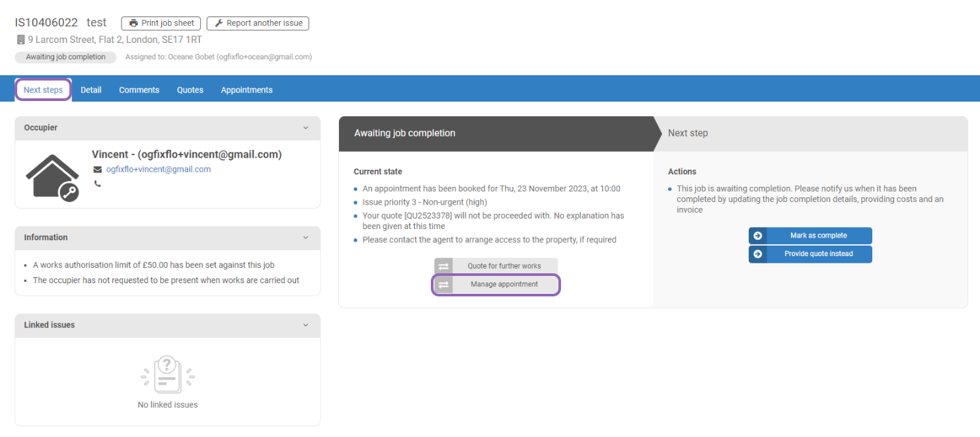Click the occupier has not requested line
The height and width of the screenshot is (437, 980).
tap(166, 281)
